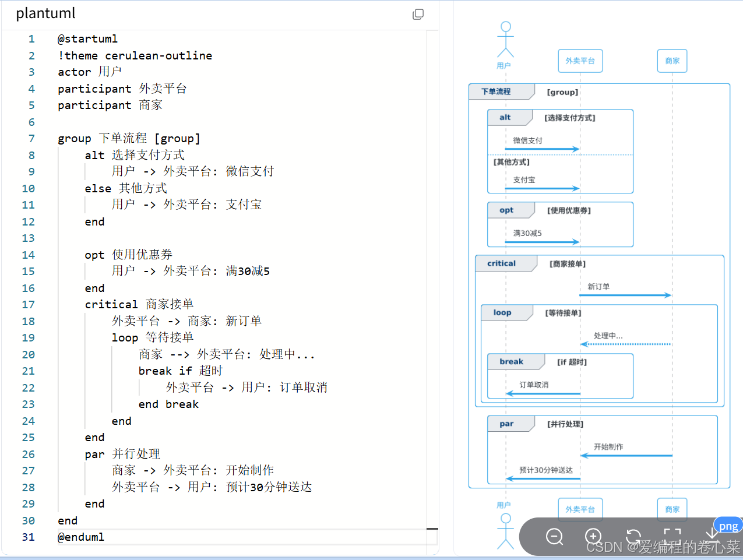The height and width of the screenshot is (560, 743).
Task: Click the plantuml header title
Action: click(x=45, y=13)
